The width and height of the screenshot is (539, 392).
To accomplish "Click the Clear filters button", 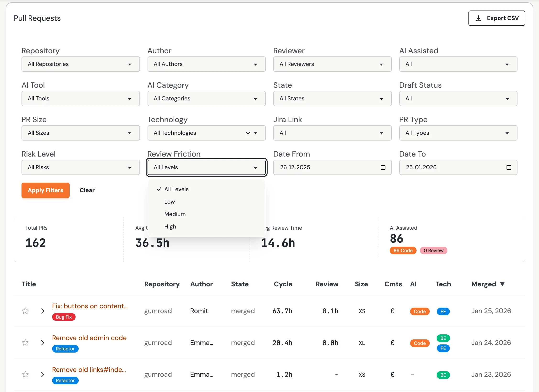I will click(87, 190).
